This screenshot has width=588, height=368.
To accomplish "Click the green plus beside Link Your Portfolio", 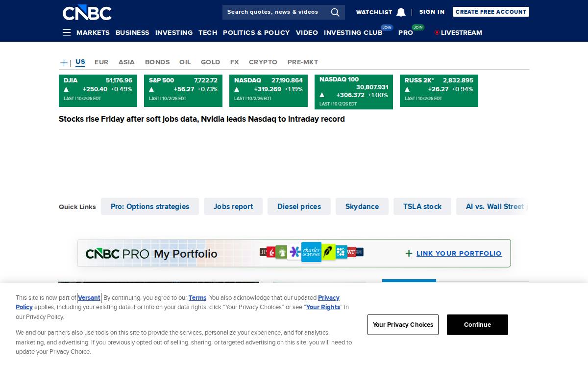I will tap(409, 253).
